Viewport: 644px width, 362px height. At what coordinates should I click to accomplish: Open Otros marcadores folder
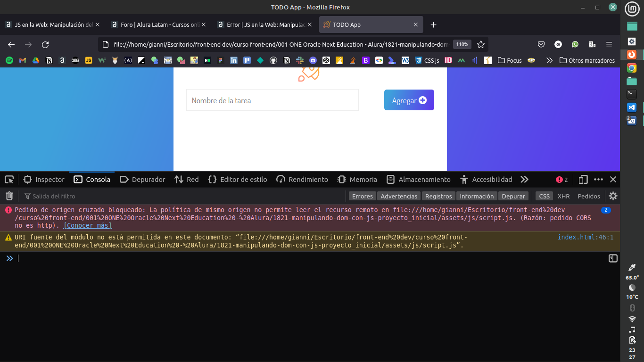[587, 60]
